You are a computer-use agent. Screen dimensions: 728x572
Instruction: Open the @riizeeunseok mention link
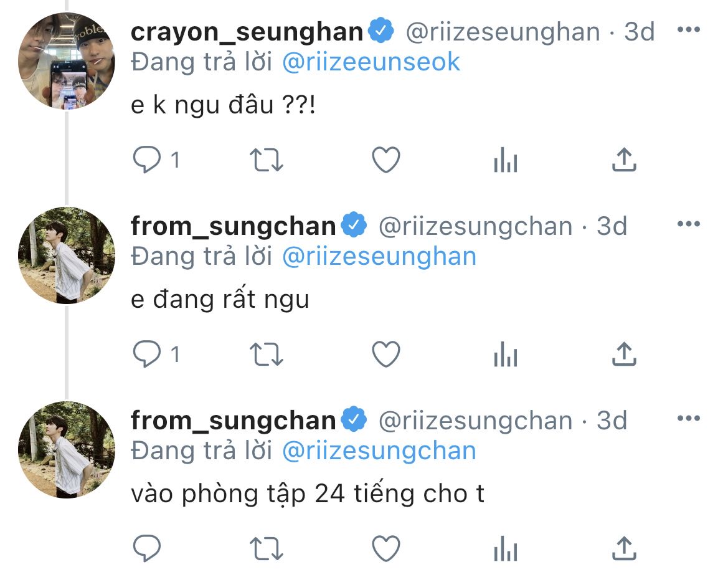(x=371, y=62)
